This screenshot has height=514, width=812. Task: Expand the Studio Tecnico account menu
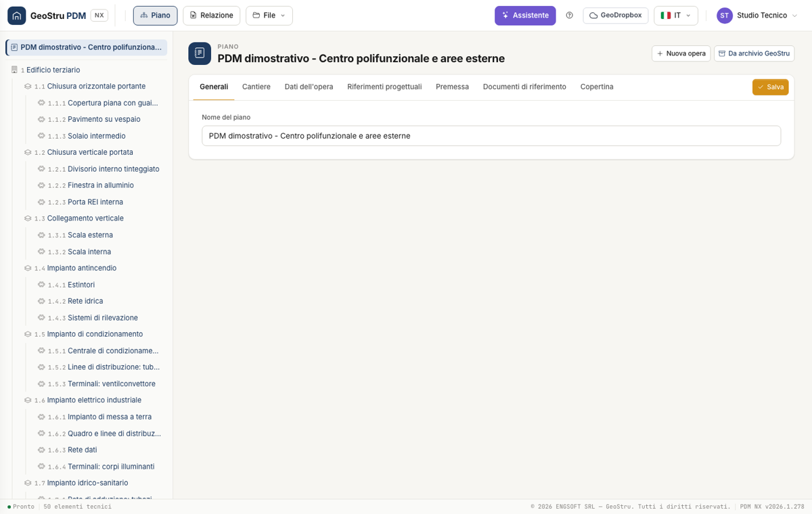click(758, 16)
